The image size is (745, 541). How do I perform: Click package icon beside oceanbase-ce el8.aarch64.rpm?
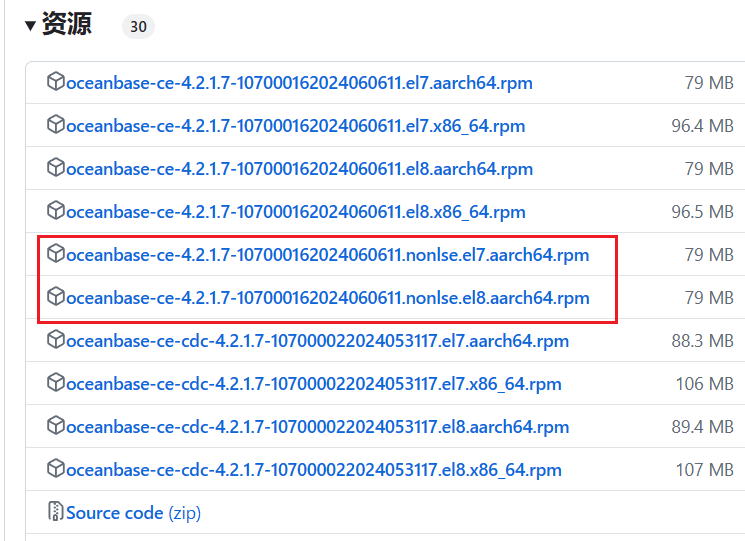[x=56, y=167]
